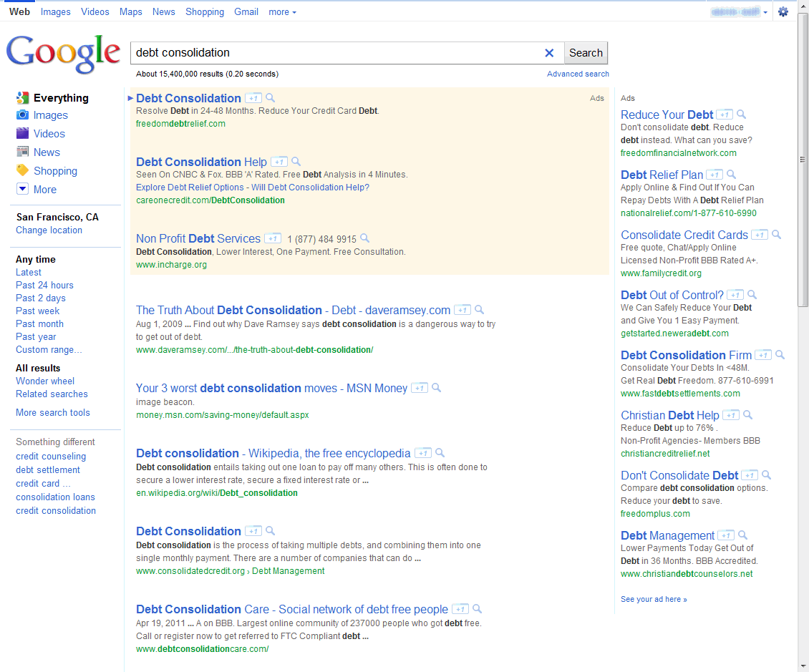Preview consolidatedcredit.org result with magnifier icon
This screenshot has width=809, height=672.
pos(271,531)
